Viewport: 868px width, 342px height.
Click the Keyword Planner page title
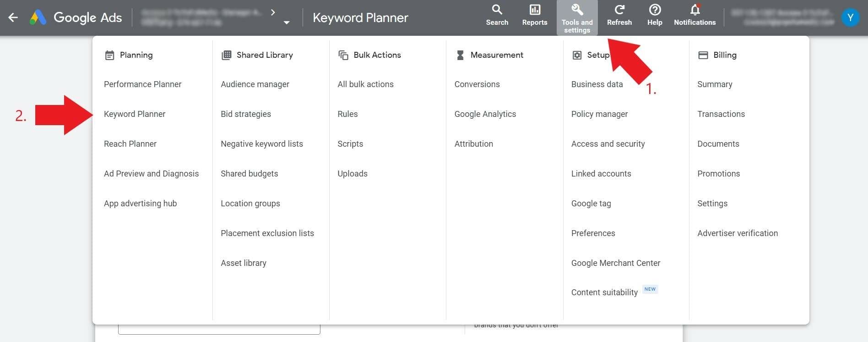[360, 18]
